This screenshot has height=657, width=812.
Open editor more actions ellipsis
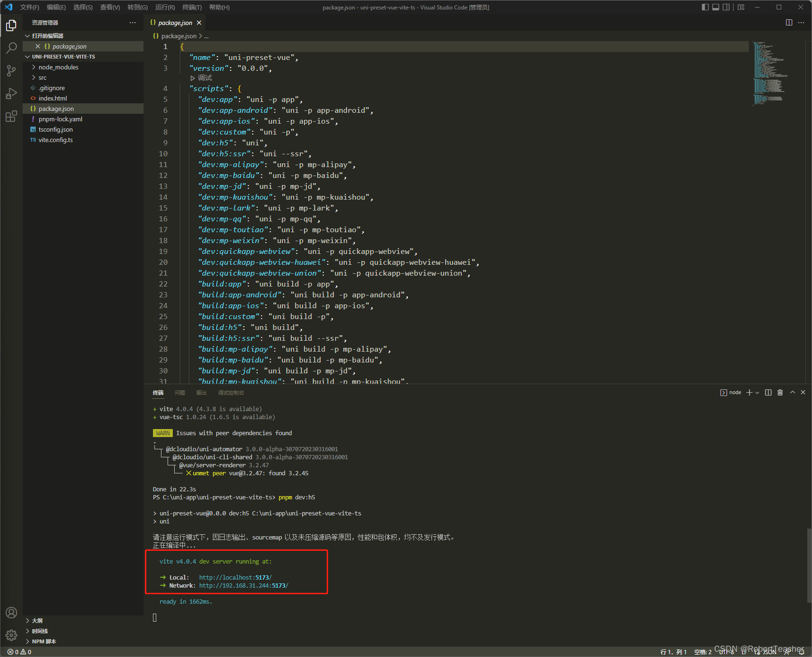801,23
